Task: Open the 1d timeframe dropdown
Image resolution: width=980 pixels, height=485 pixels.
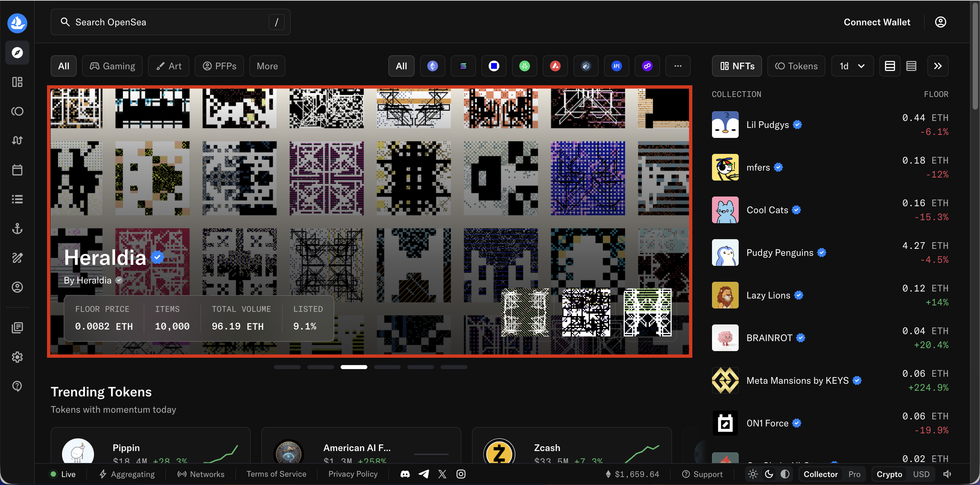Action: 852,66
